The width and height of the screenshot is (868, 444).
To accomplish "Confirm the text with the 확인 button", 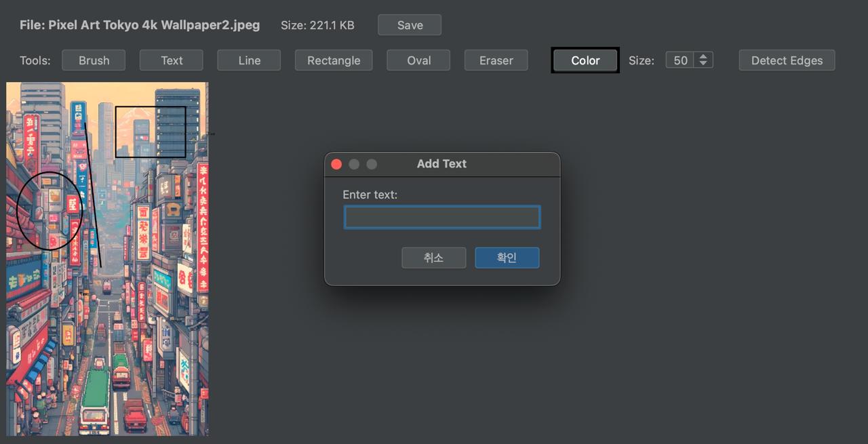I will [x=507, y=258].
